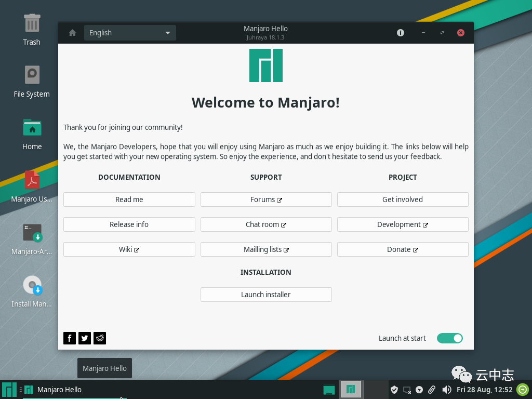Screen dimensions: 532x399
Task: Open the Manjaro application menu in taskbar
Action: pos(9,390)
